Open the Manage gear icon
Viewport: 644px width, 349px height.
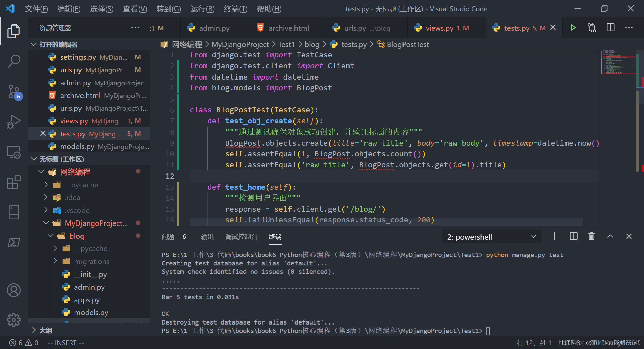click(x=14, y=320)
